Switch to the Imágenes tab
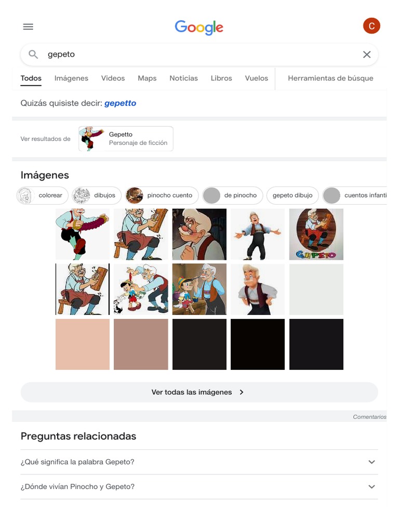399x532 pixels. (x=71, y=78)
